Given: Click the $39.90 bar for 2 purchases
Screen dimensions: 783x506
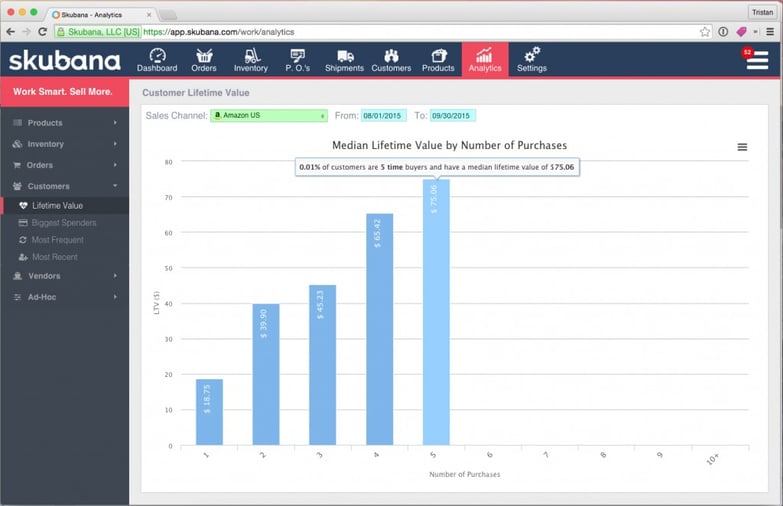Looking at the screenshot, I should coord(266,375).
